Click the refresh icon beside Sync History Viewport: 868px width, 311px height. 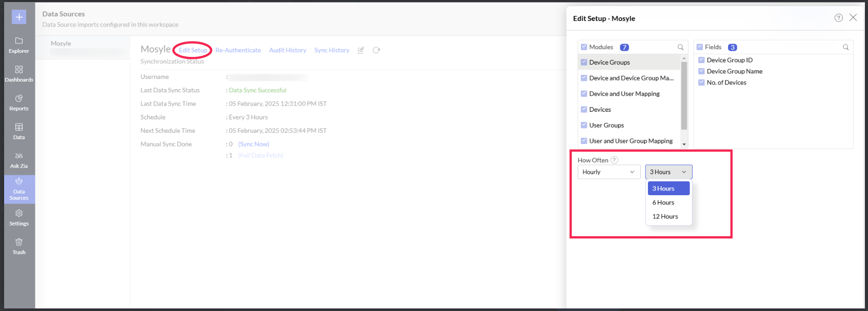point(376,50)
